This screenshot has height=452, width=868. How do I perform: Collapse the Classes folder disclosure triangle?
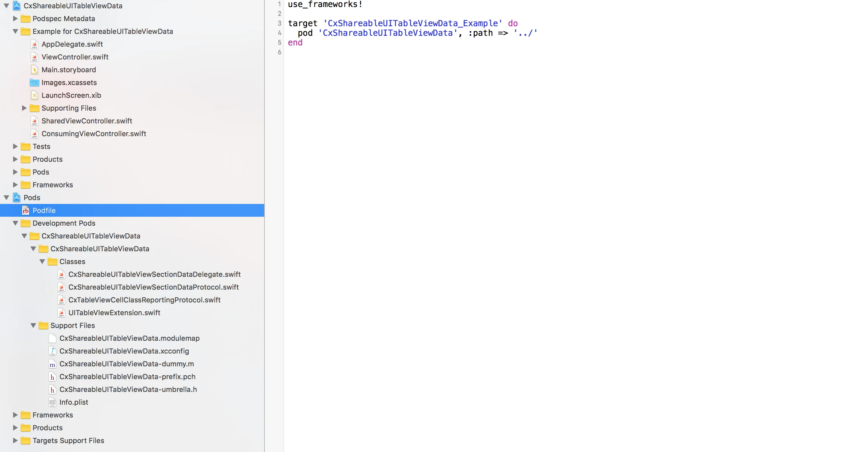[42, 262]
